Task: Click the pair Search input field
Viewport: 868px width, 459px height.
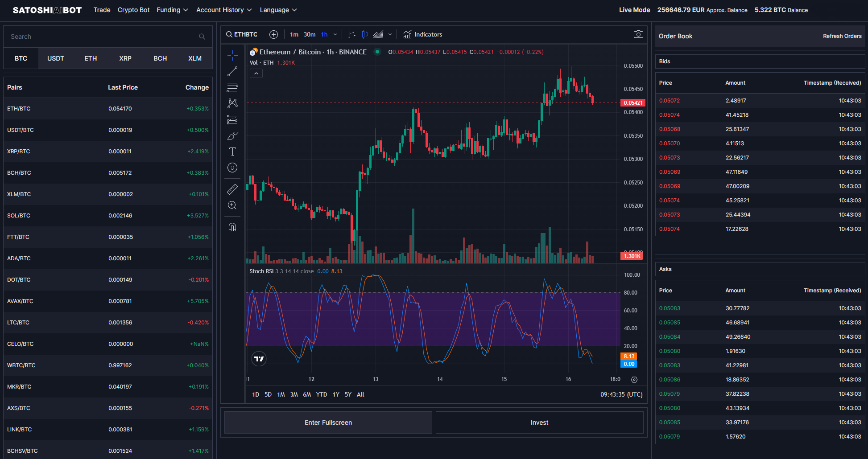Action: click(x=103, y=37)
